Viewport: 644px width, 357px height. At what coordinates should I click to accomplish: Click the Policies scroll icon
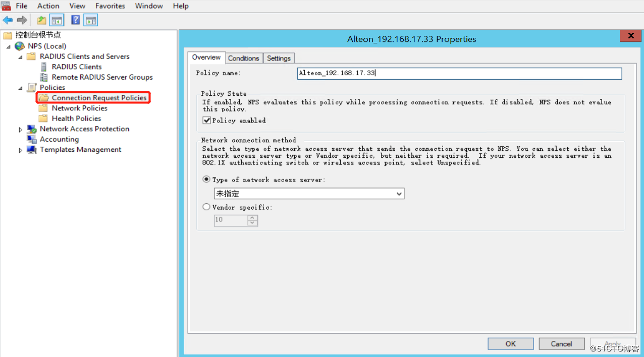pos(31,87)
